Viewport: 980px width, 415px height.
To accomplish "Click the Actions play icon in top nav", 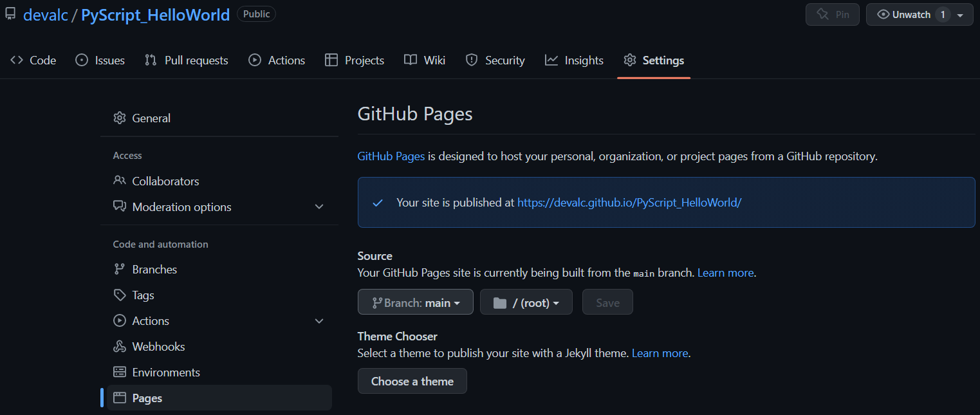I will 255,60.
